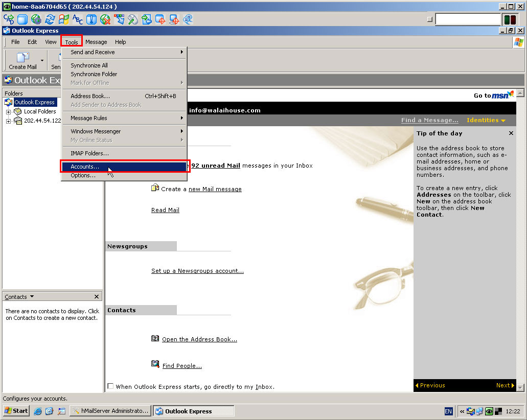
Task: Close the Contacts pane
Action: click(x=97, y=296)
